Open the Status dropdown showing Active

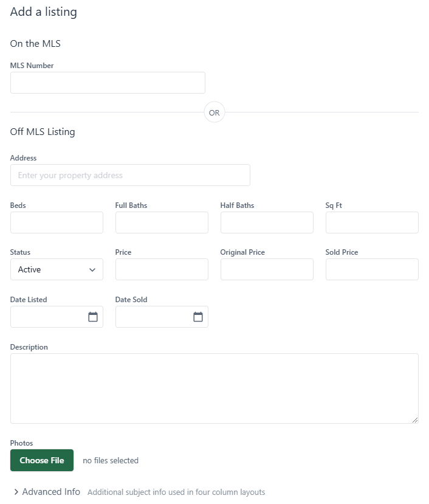pyautogui.click(x=57, y=269)
